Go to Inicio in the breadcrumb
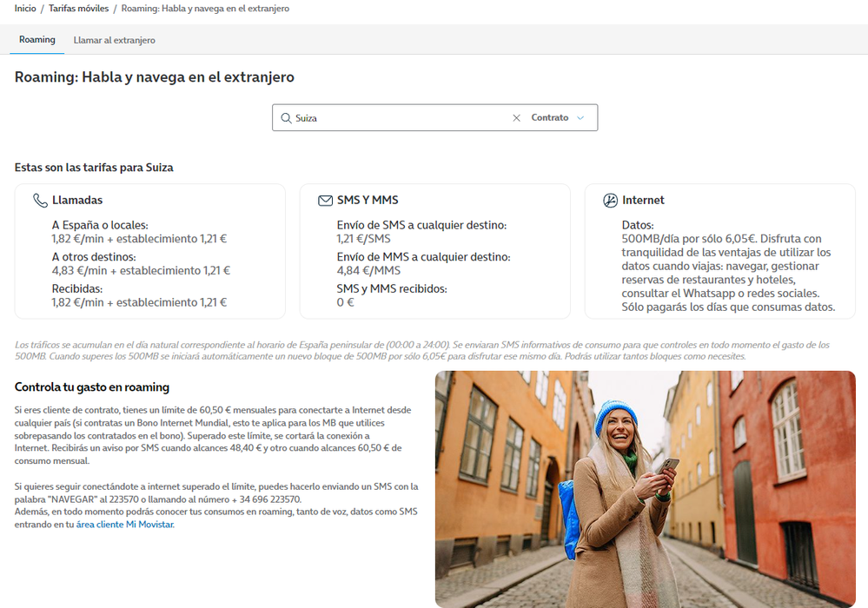 (x=25, y=9)
